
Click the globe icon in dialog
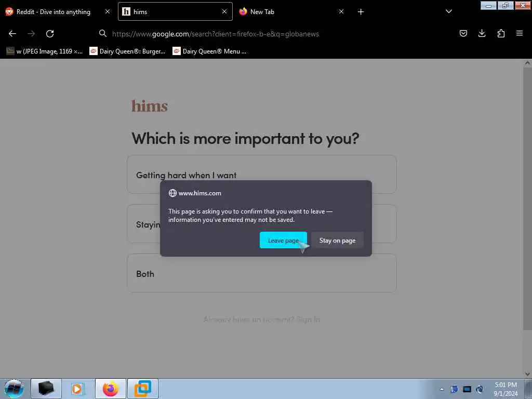(x=172, y=193)
